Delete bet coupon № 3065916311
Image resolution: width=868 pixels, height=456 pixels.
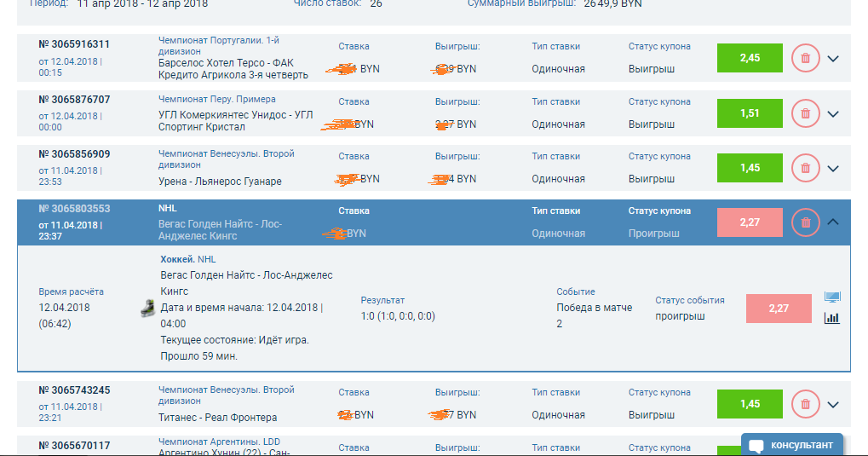[x=805, y=59]
